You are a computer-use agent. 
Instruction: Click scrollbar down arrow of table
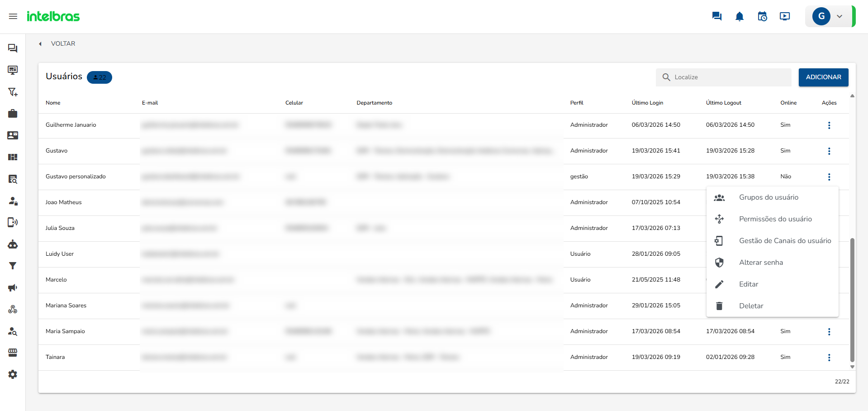[852, 367]
